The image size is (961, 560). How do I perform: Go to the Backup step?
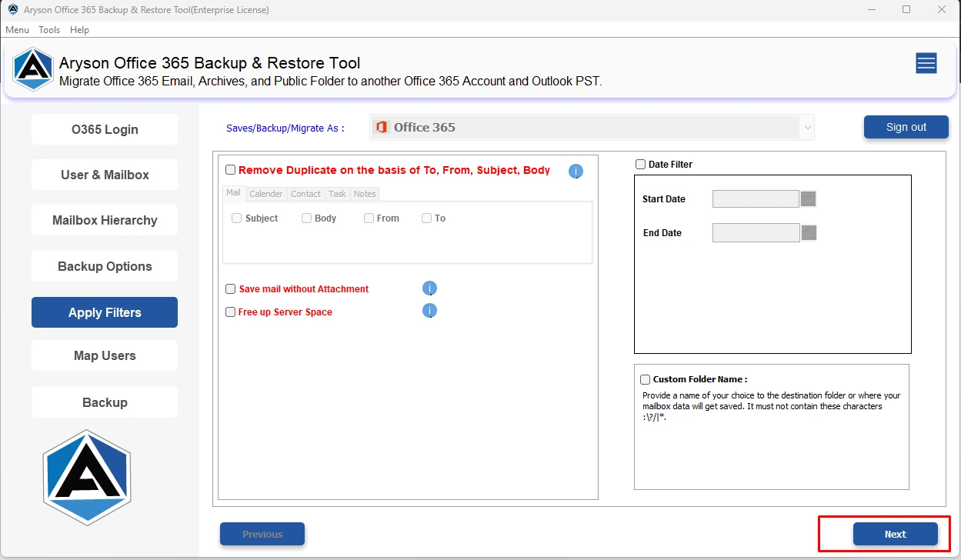(x=105, y=402)
